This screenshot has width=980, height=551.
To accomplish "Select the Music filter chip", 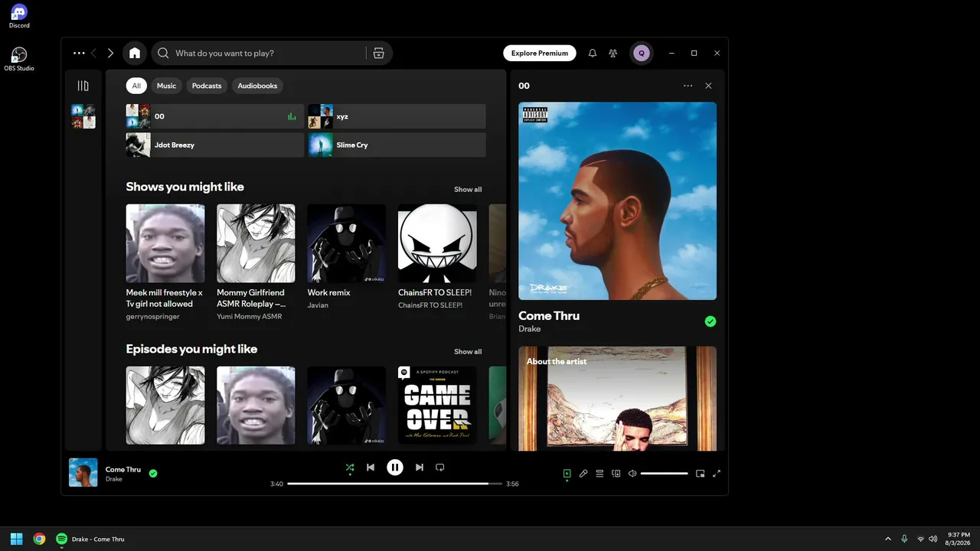I will pyautogui.click(x=166, y=86).
